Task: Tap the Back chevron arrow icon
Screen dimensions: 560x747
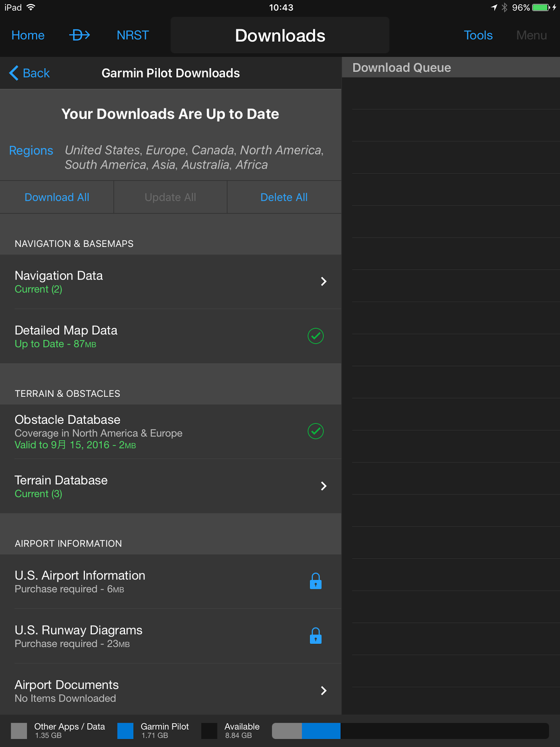Action: [14, 73]
